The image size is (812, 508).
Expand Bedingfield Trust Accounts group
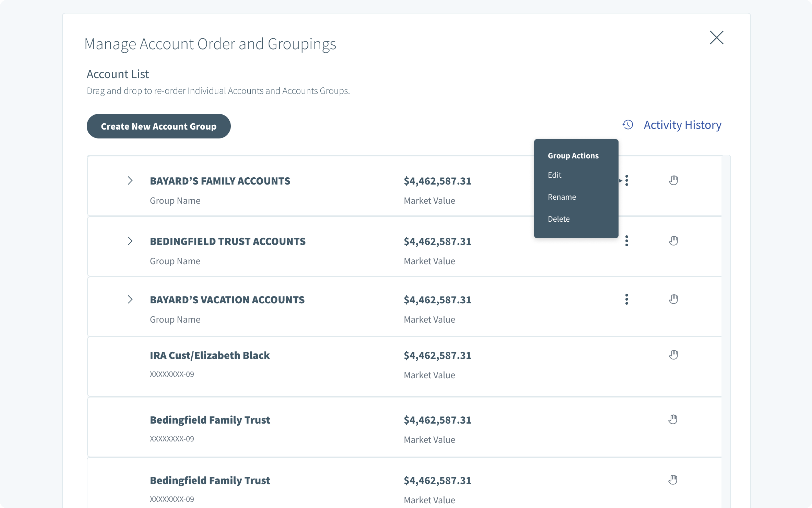(130, 241)
